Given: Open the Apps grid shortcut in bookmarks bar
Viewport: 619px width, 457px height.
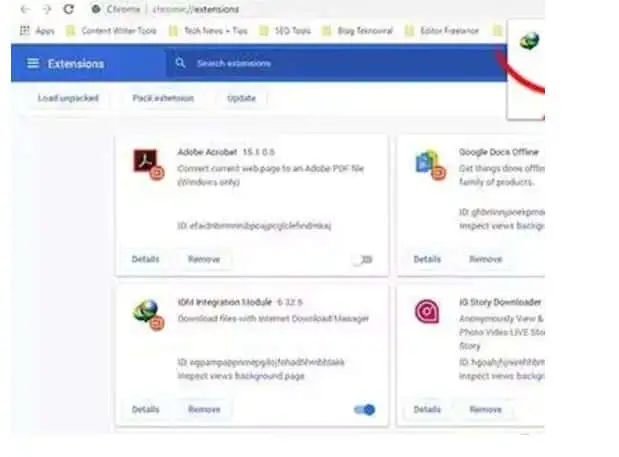Looking at the screenshot, I should (37, 31).
